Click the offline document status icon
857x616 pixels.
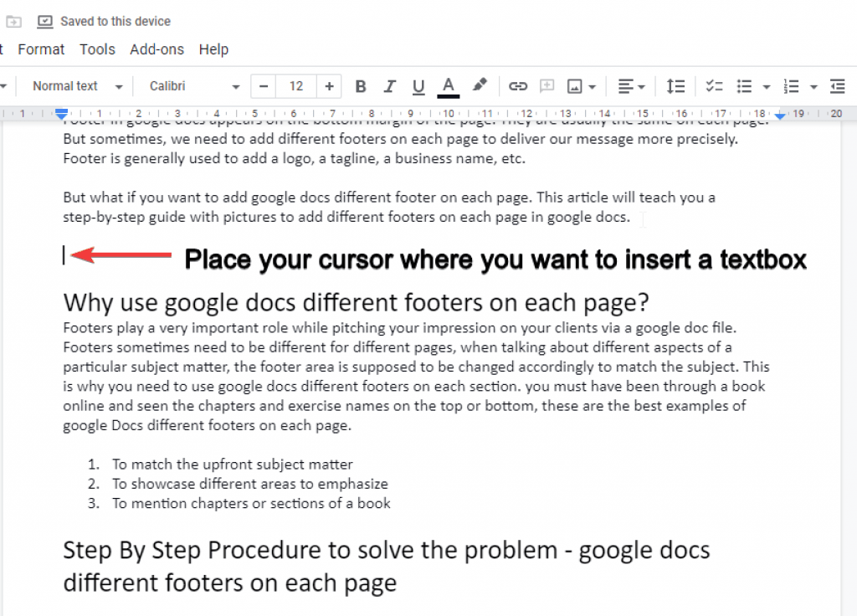[x=45, y=21]
